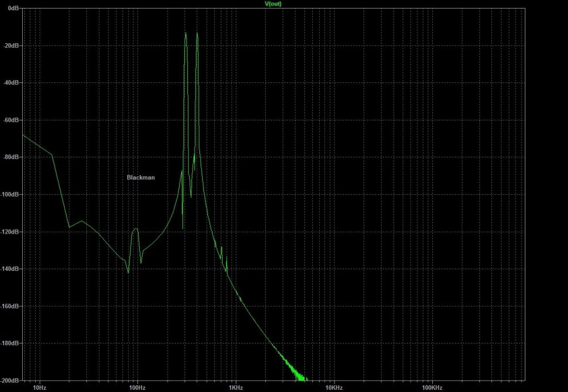Select the -40dB axis tick label
This screenshot has width=568, height=392.
12,83
